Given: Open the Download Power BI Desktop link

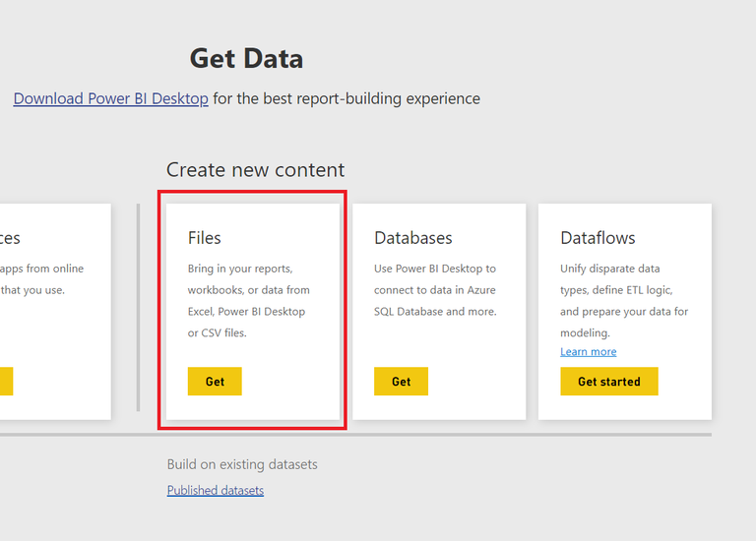Looking at the screenshot, I should [x=110, y=98].
